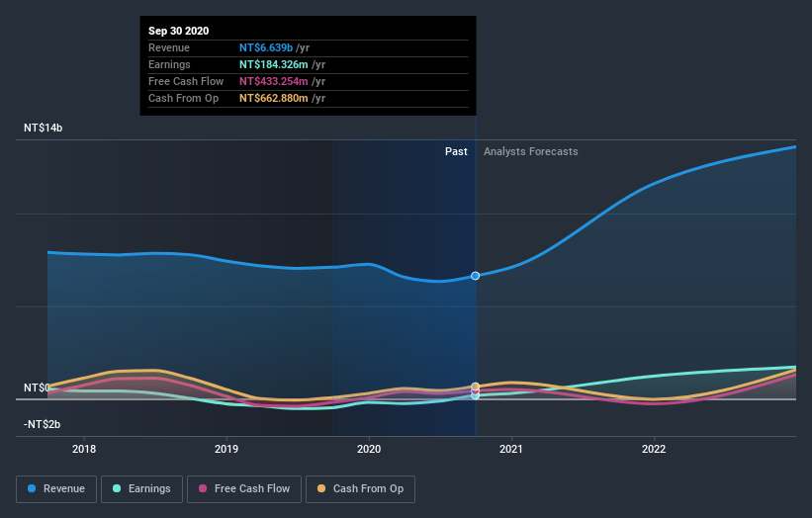
Task: Toggle the Earnings series legend button
Action: click(141, 489)
